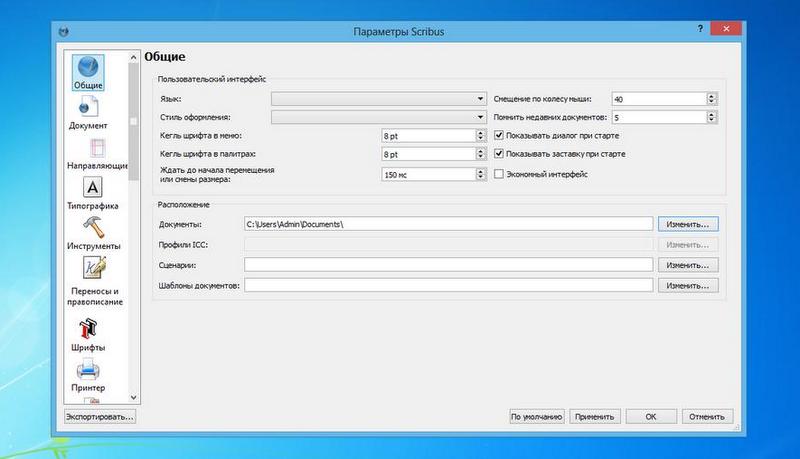Click the Экспортировать button
This screenshot has height=459, width=800.
100,417
